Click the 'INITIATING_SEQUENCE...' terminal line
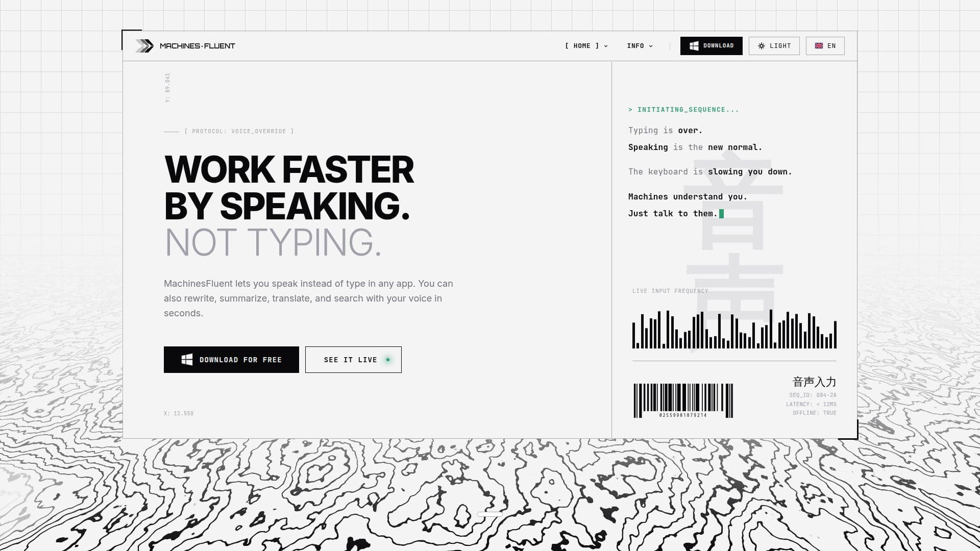The image size is (980, 551). click(x=683, y=110)
